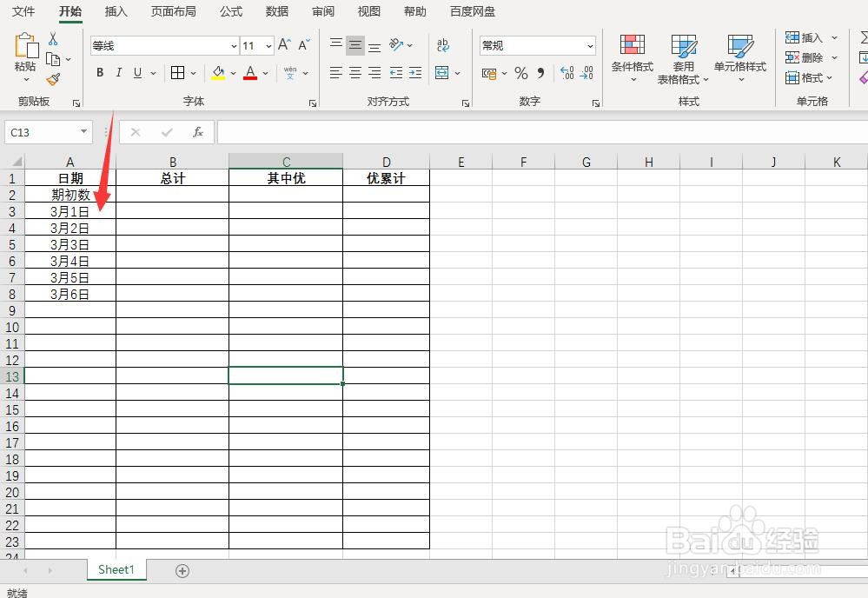The width and height of the screenshot is (868, 598).
Task: Expand the Name Box dropdown arrow
Action: (x=83, y=132)
